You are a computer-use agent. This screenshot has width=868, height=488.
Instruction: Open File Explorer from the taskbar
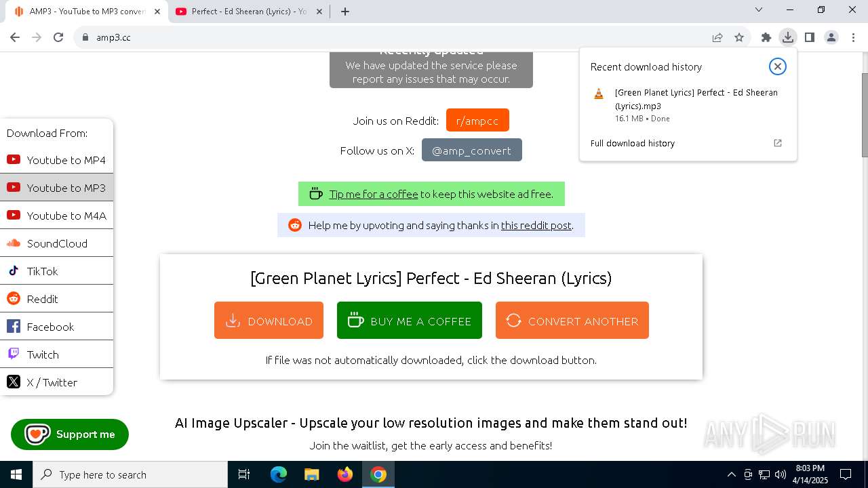point(311,474)
